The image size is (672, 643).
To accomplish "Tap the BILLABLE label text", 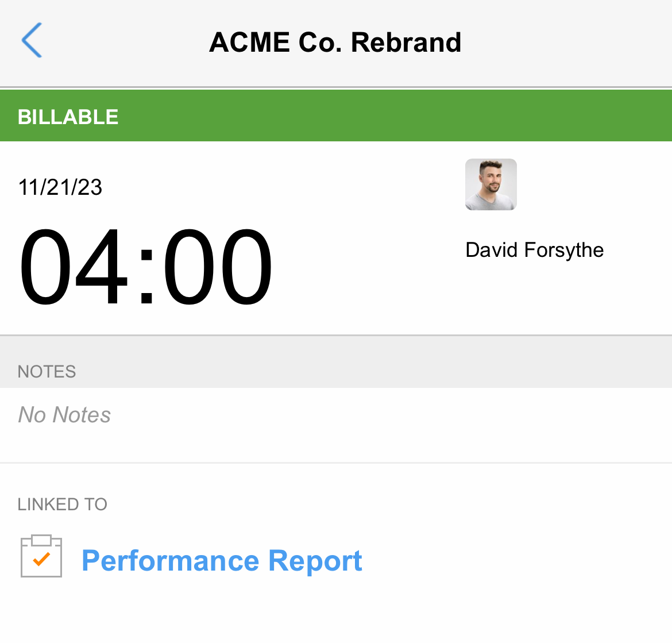I will tap(68, 117).
